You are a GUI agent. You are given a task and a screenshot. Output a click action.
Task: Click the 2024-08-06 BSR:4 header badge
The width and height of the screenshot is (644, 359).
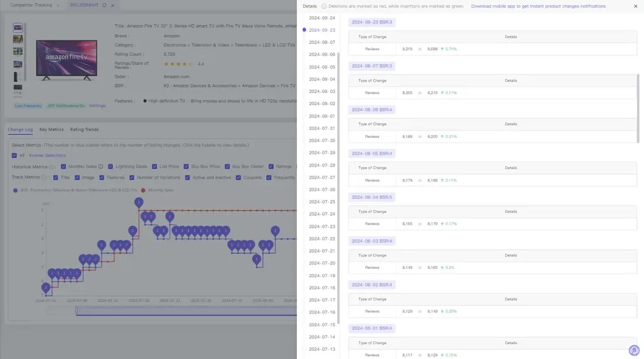point(372,109)
